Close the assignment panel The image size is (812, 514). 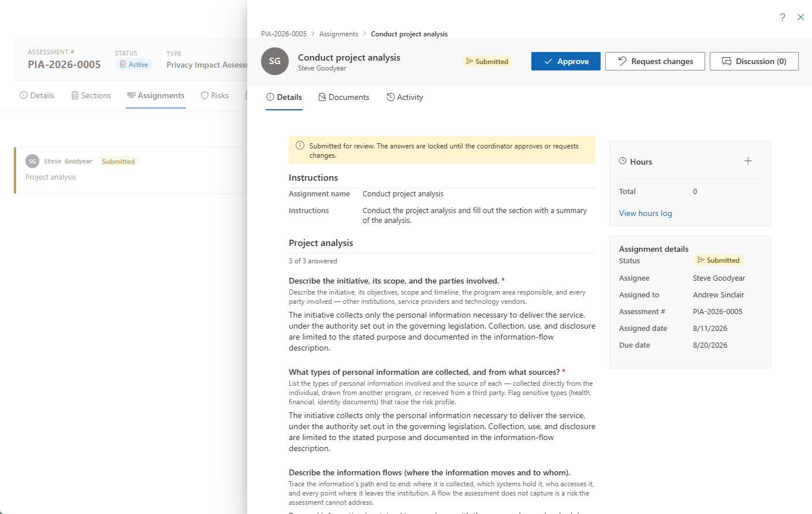coord(800,17)
